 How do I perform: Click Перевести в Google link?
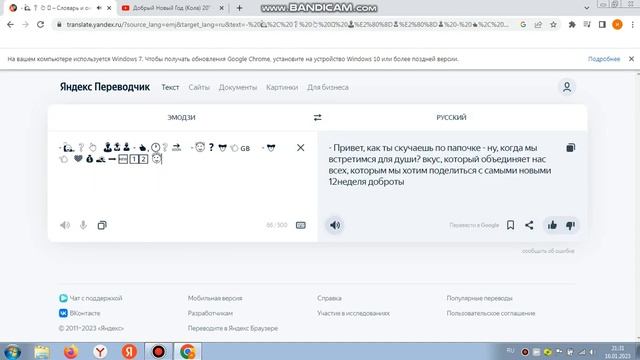pos(474,225)
